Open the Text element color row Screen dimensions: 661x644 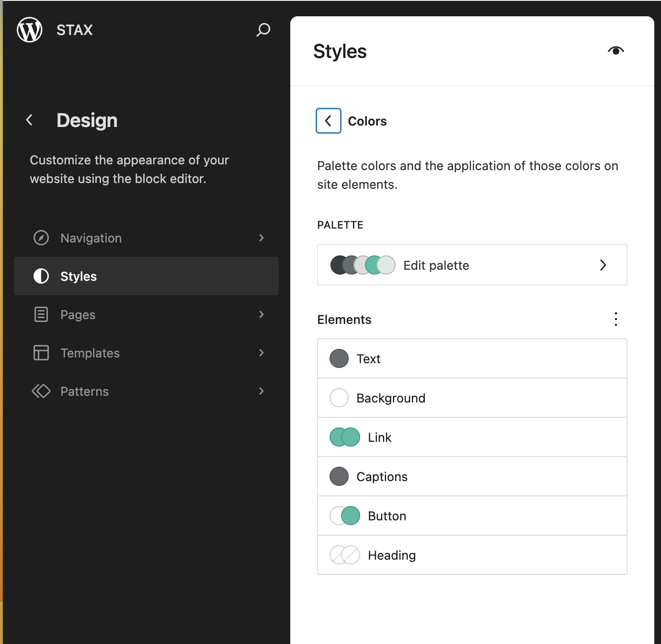(472, 358)
